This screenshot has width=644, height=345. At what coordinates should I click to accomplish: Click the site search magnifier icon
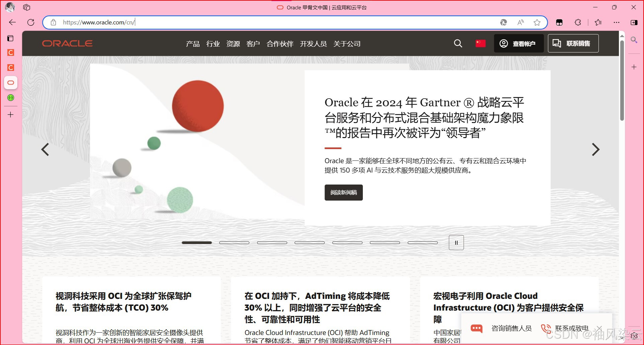point(458,43)
